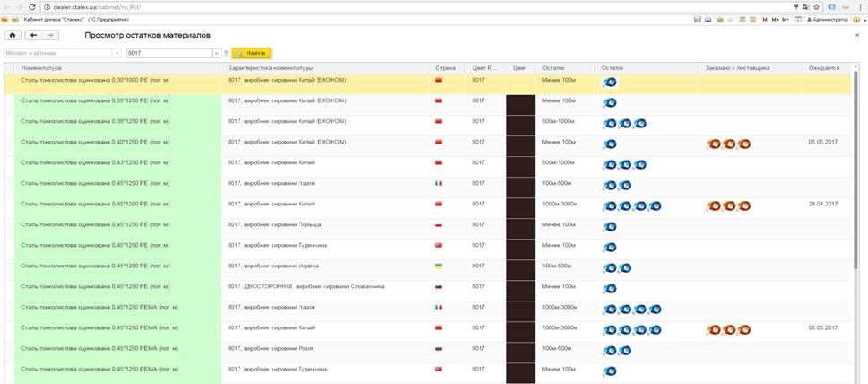Open the dropdown arrow beside the 8017 field

coord(215,54)
